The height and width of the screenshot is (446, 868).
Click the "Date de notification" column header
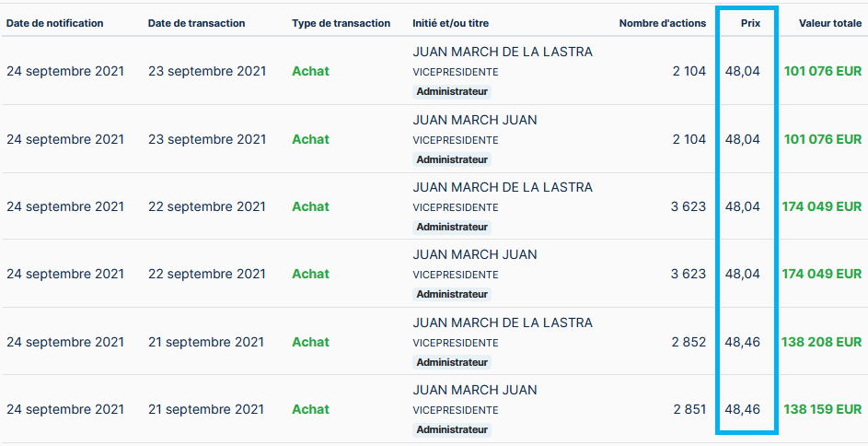click(x=54, y=23)
